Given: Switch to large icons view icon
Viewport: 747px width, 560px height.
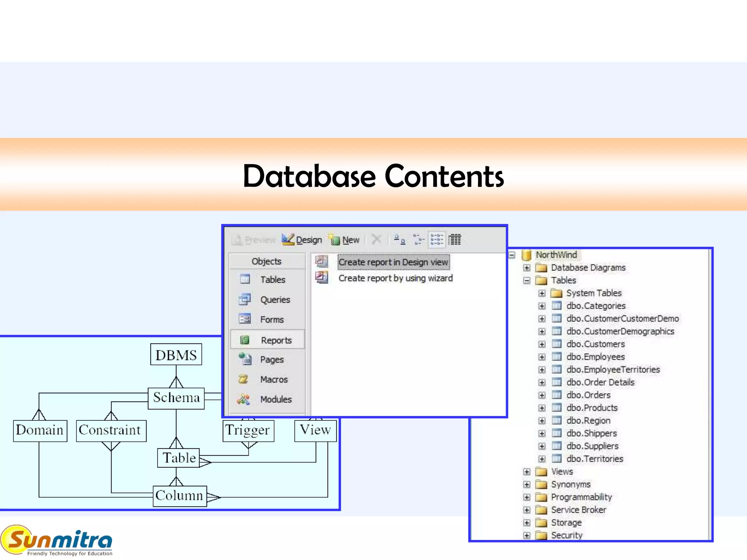Looking at the screenshot, I should pyautogui.click(x=399, y=240).
